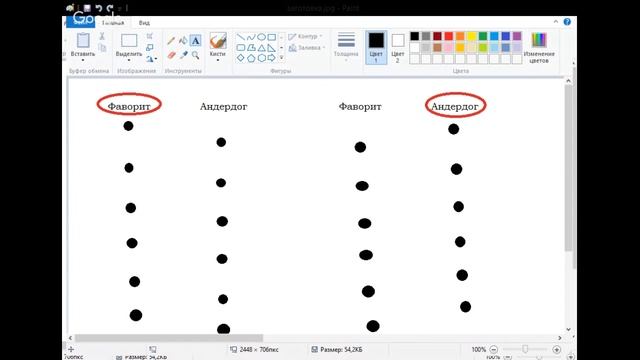Click the Copy icon
The image size is (640, 360).
click(102, 47)
